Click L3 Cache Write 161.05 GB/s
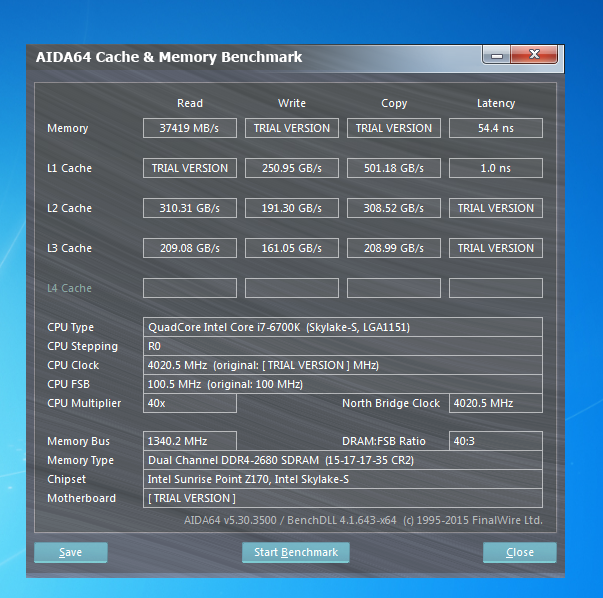Viewport: 603px width, 598px height. tap(292, 248)
